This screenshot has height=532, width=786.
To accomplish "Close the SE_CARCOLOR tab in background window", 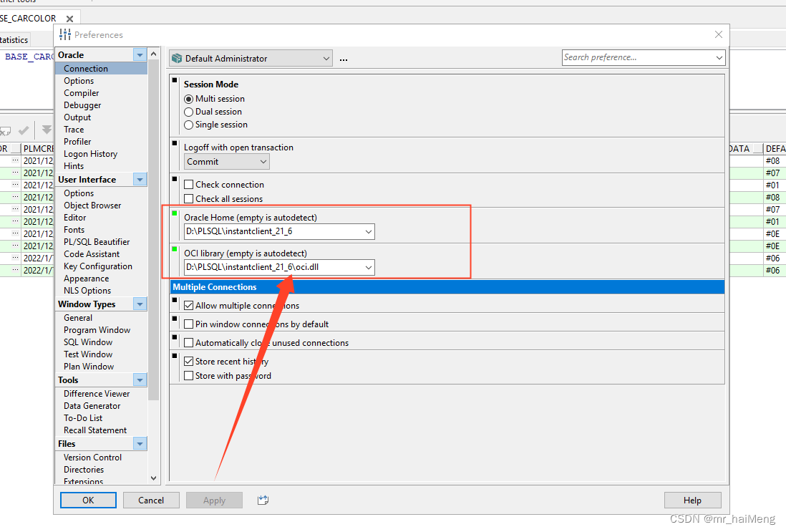I will pyautogui.click(x=69, y=19).
